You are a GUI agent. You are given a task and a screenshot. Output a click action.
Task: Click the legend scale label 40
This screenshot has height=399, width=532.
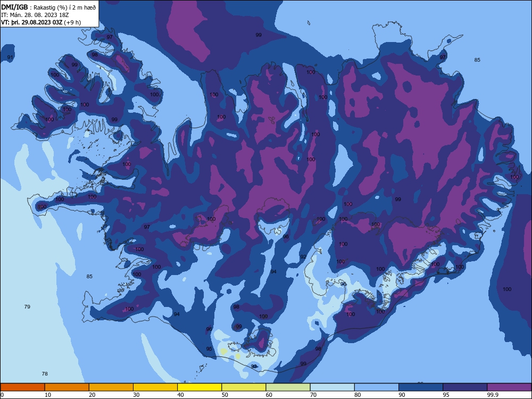click(180, 395)
